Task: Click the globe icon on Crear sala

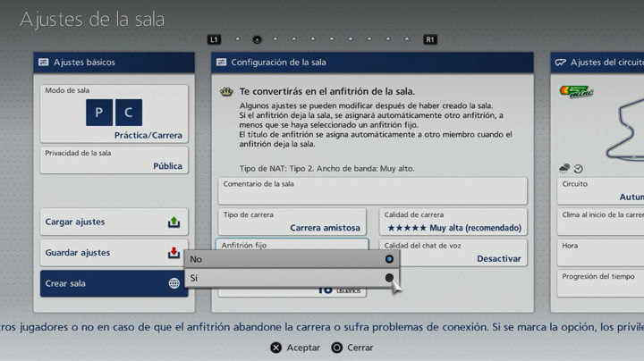Action: point(174,283)
